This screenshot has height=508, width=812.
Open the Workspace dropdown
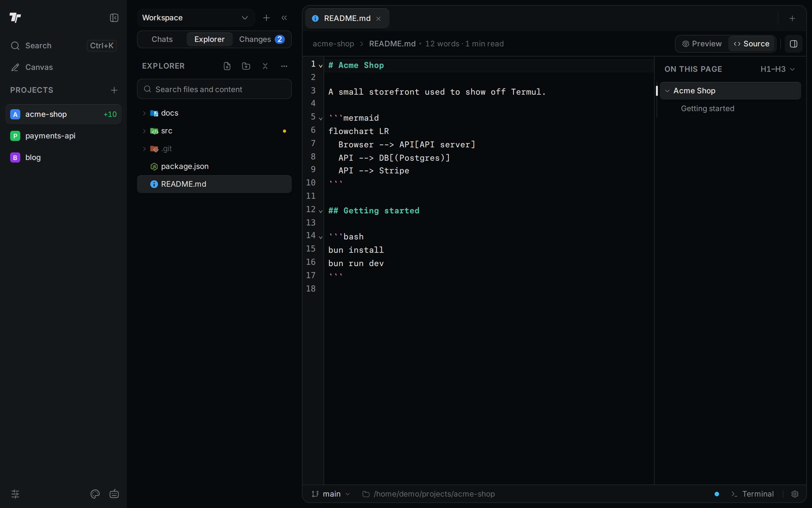coord(196,18)
